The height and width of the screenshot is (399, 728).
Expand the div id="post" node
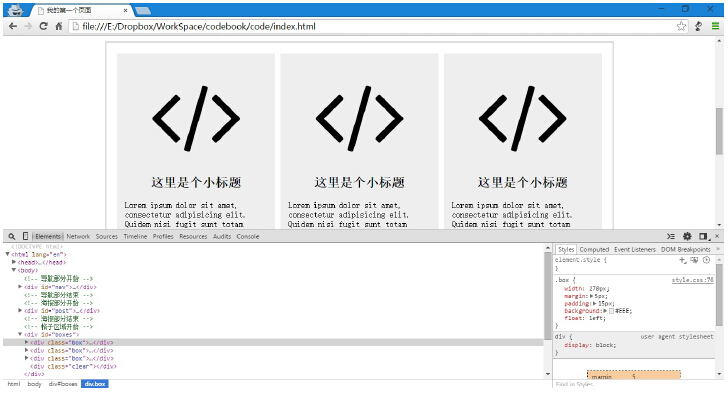pos(20,310)
